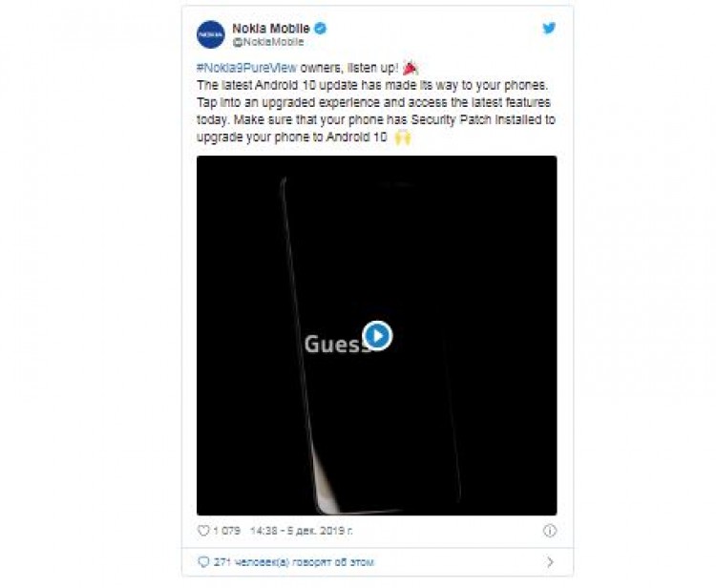The height and width of the screenshot is (588, 716).
Task: Click the Guess text in video
Action: (337, 345)
